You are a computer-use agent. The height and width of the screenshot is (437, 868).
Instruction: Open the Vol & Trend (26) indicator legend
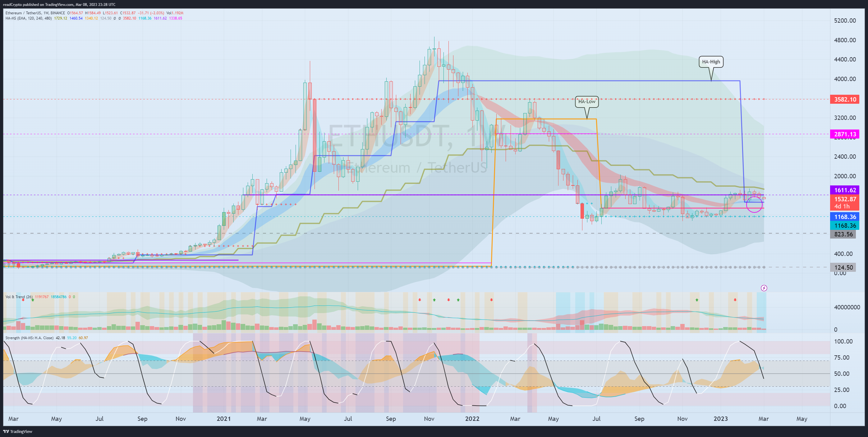19,297
